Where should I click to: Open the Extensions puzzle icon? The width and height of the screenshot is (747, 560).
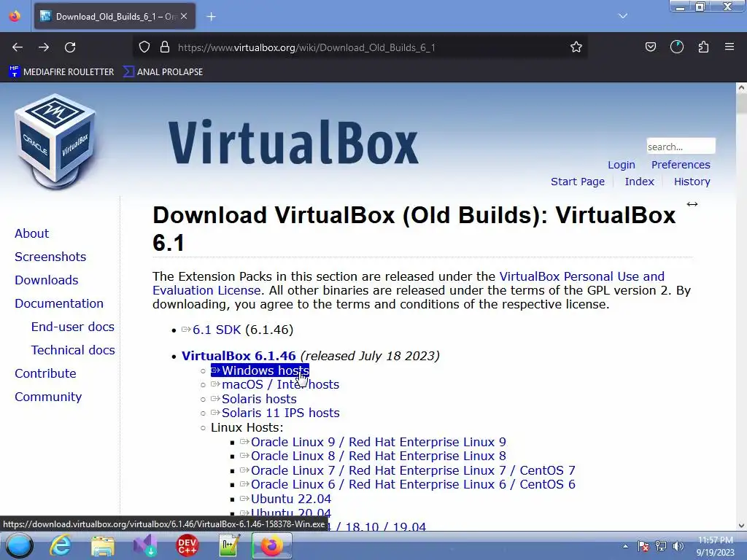[x=704, y=47]
